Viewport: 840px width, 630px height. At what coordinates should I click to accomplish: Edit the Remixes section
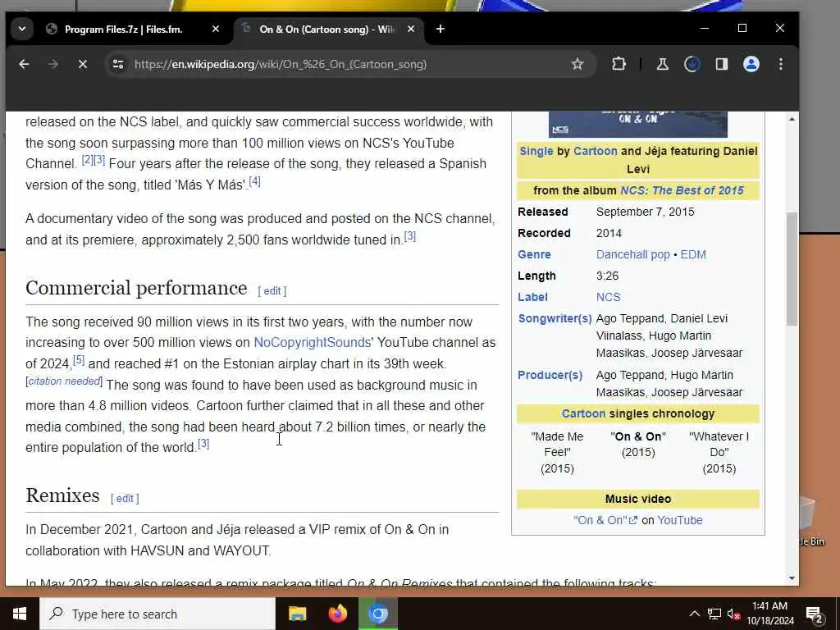tap(125, 499)
